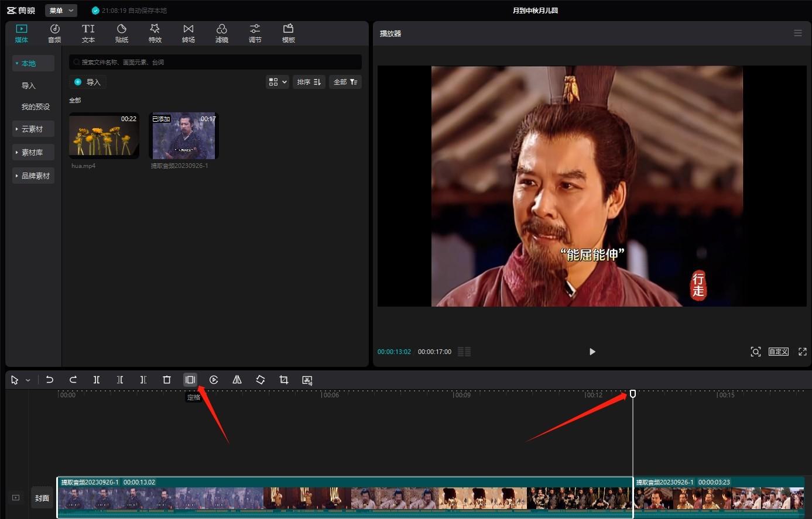The image size is (812, 519).
Task: Expand the 云素材 section
Action: [33, 129]
